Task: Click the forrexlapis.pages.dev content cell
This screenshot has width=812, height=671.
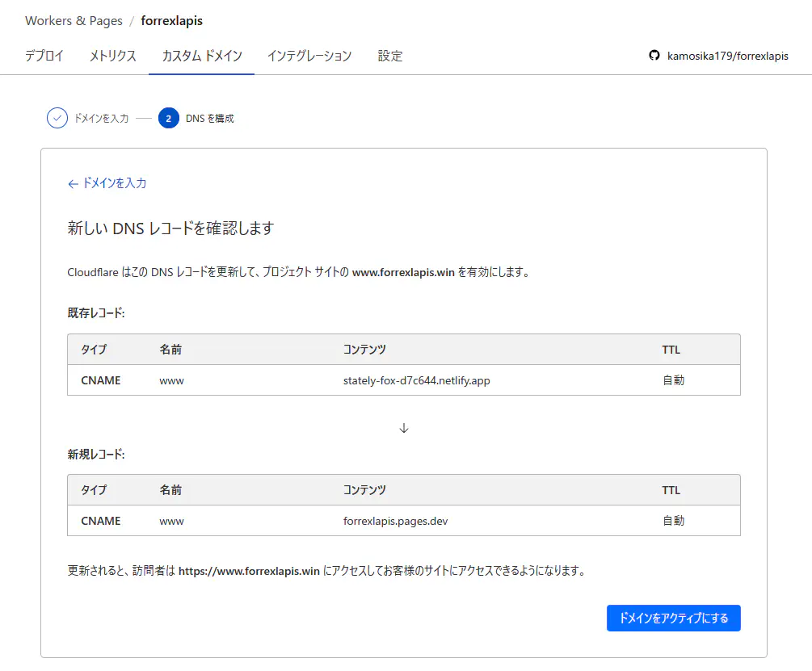Action: pyautogui.click(x=395, y=521)
